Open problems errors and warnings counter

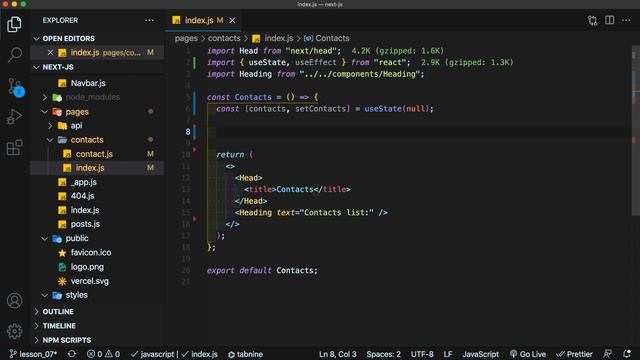click(103, 354)
